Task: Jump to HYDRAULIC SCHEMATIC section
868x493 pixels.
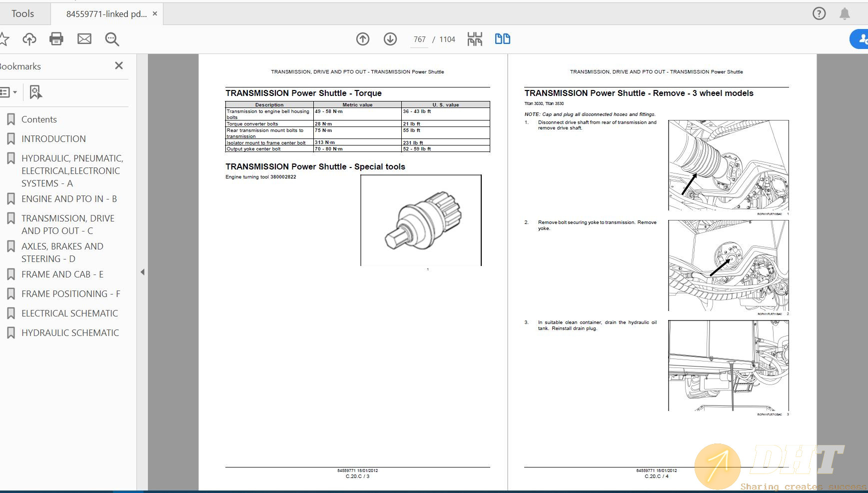Action: pos(70,332)
